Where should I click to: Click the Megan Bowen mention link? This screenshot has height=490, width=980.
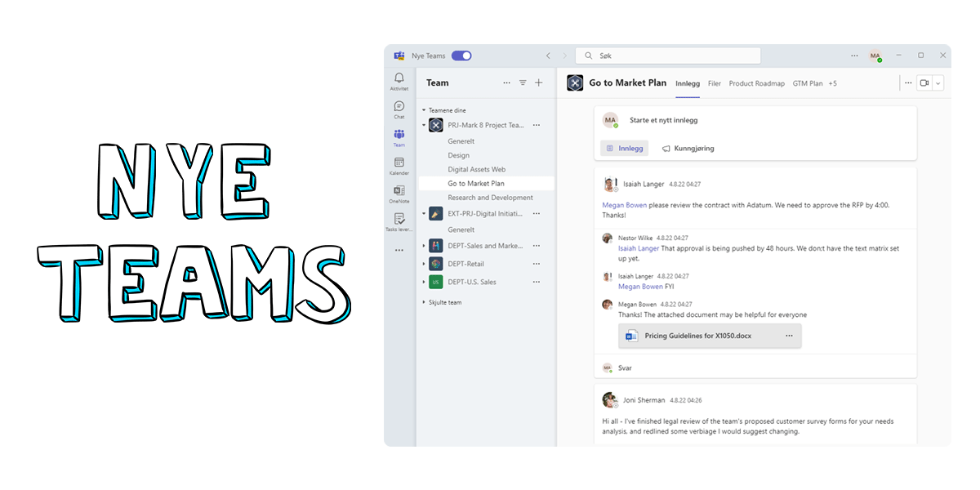coord(625,204)
